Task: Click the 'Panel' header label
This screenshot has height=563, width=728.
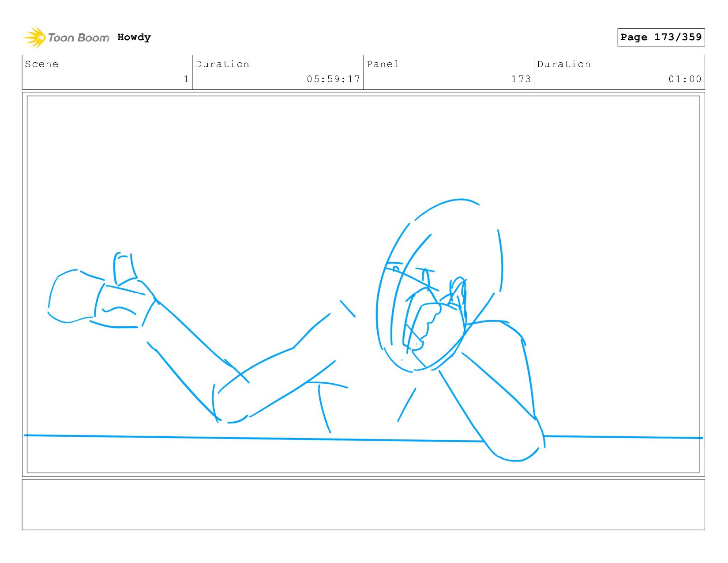Action: pyautogui.click(x=383, y=64)
